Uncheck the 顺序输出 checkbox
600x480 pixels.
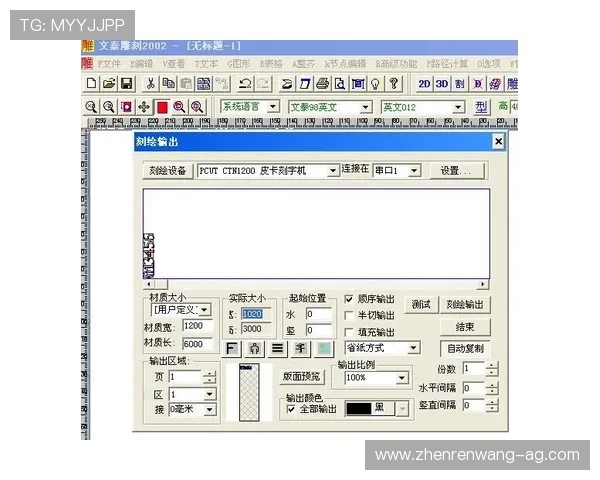349,299
